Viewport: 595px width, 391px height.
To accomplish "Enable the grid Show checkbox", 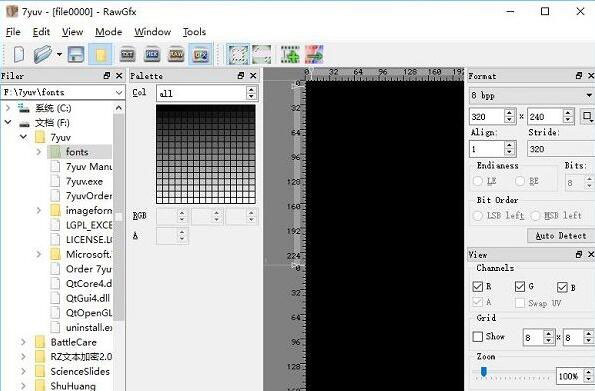I will pyautogui.click(x=478, y=336).
